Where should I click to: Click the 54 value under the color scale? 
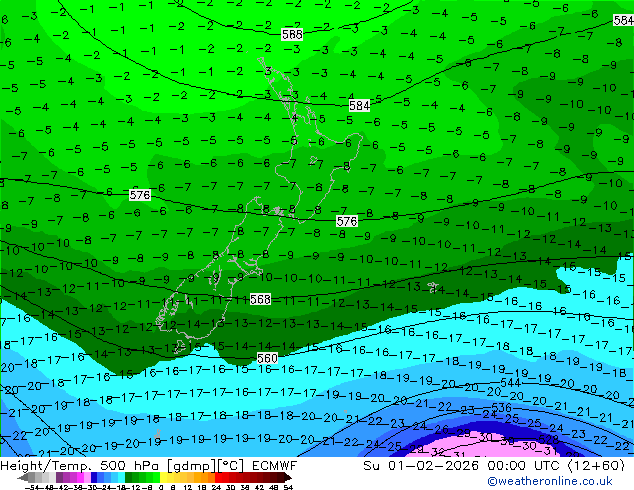(x=288, y=487)
